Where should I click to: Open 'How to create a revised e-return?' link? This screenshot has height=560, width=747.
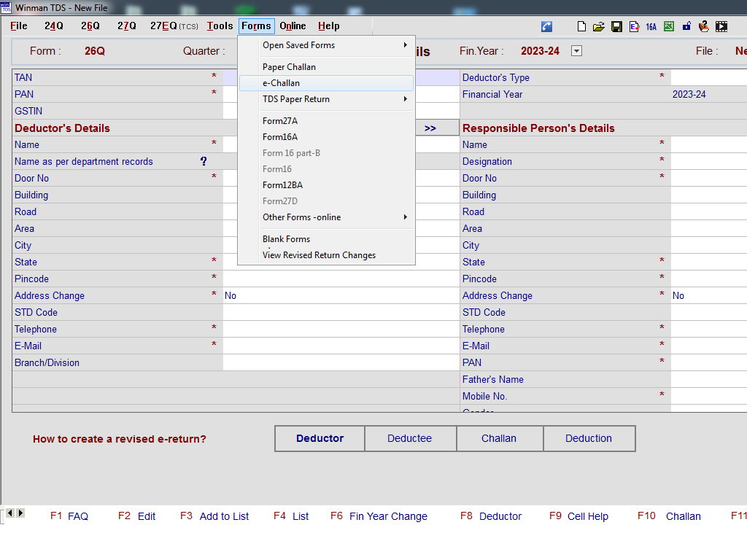pyautogui.click(x=119, y=439)
